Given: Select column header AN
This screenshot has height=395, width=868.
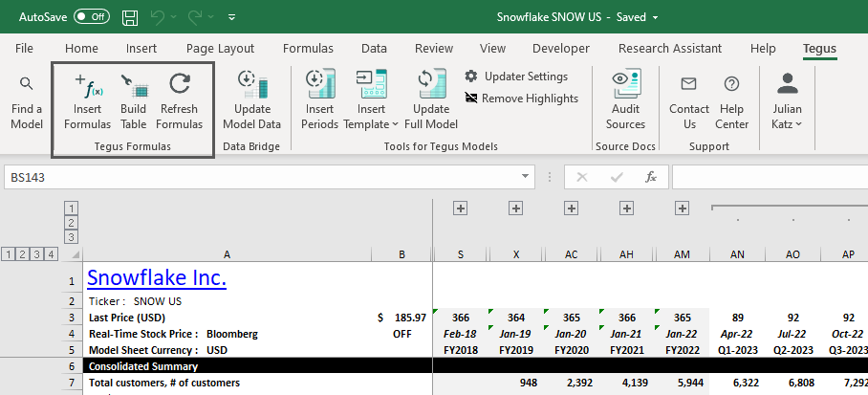Looking at the screenshot, I should coord(737,254).
